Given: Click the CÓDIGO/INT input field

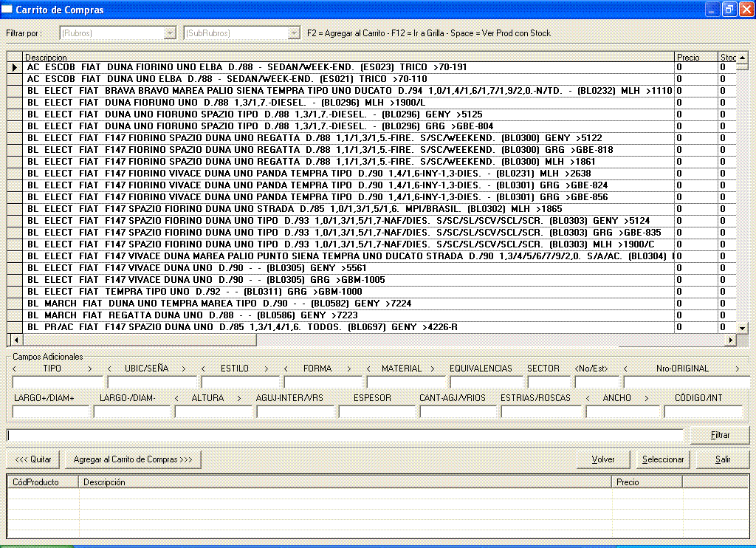Looking at the screenshot, I should (x=704, y=412).
